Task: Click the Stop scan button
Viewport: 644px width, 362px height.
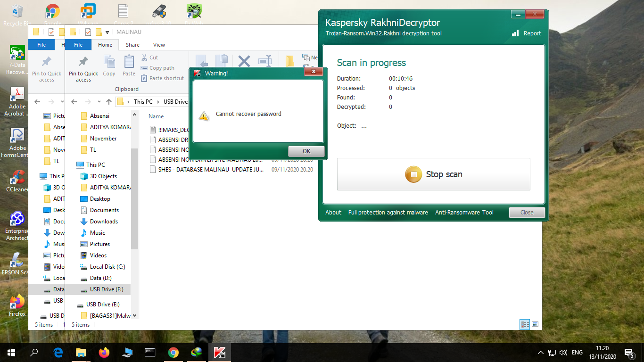Action: (x=434, y=174)
